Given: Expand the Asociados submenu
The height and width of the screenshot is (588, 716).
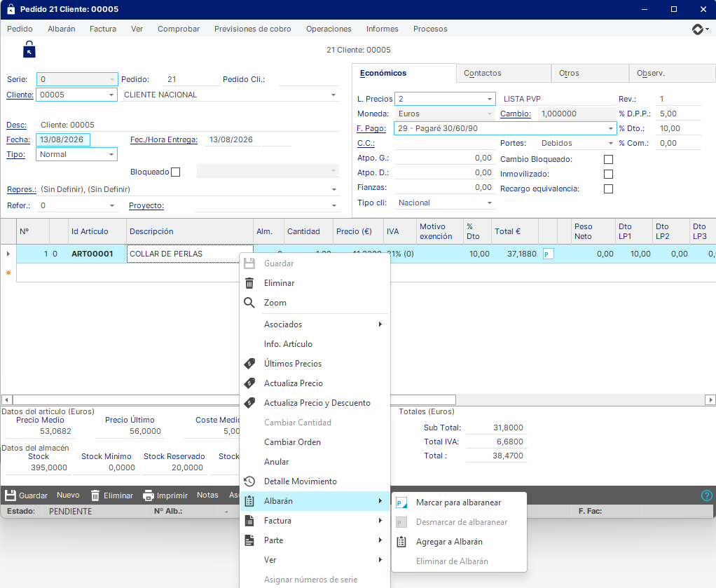Looking at the screenshot, I should click(315, 324).
